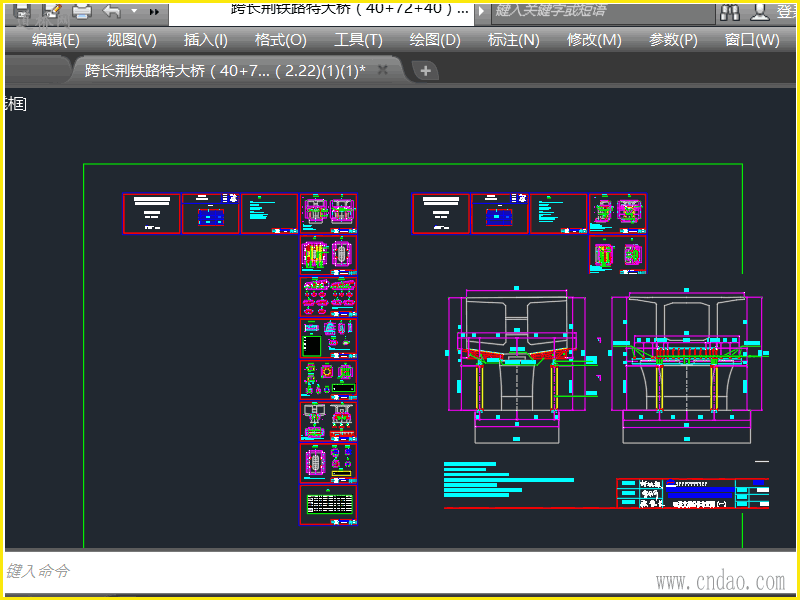Select the right bridge cross-section drawing
Image resolution: width=800 pixels, height=600 pixels.
tap(688, 365)
